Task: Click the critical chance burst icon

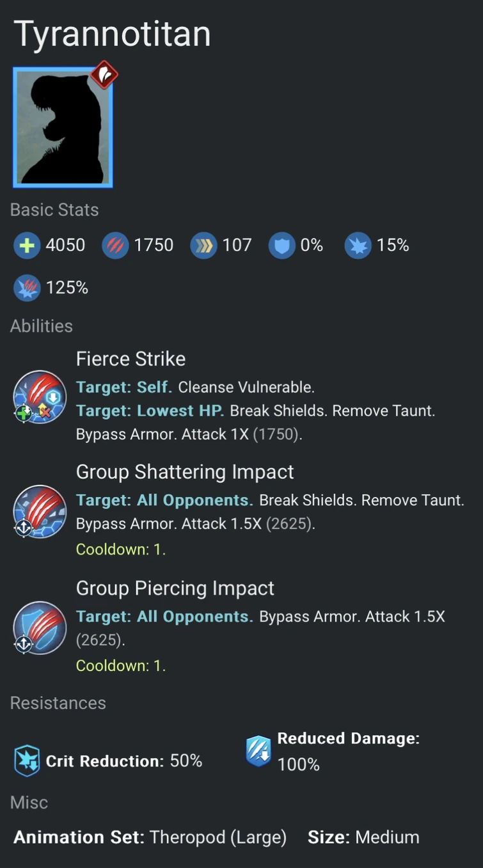Action: click(358, 246)
